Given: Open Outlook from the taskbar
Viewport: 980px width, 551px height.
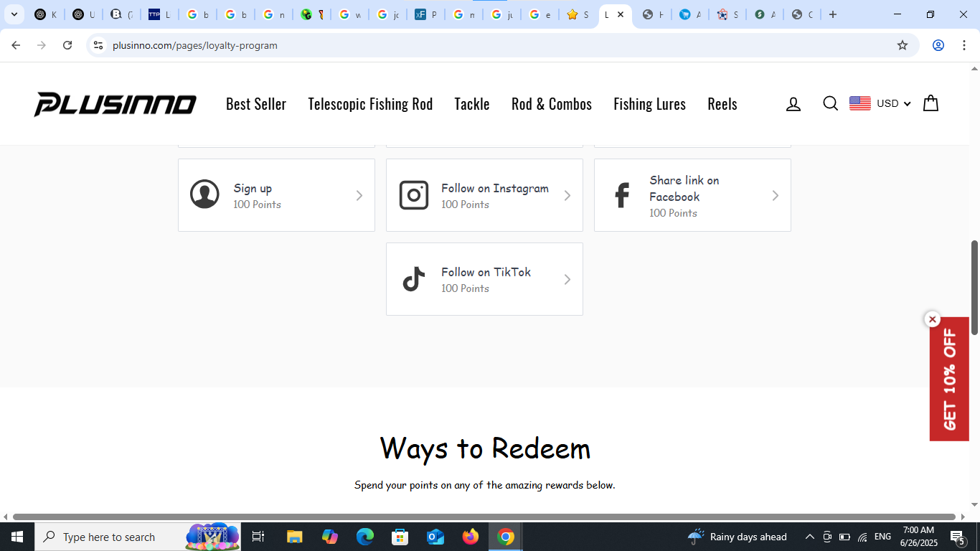Looking at the screenshot, I should [x=435, y=537].
